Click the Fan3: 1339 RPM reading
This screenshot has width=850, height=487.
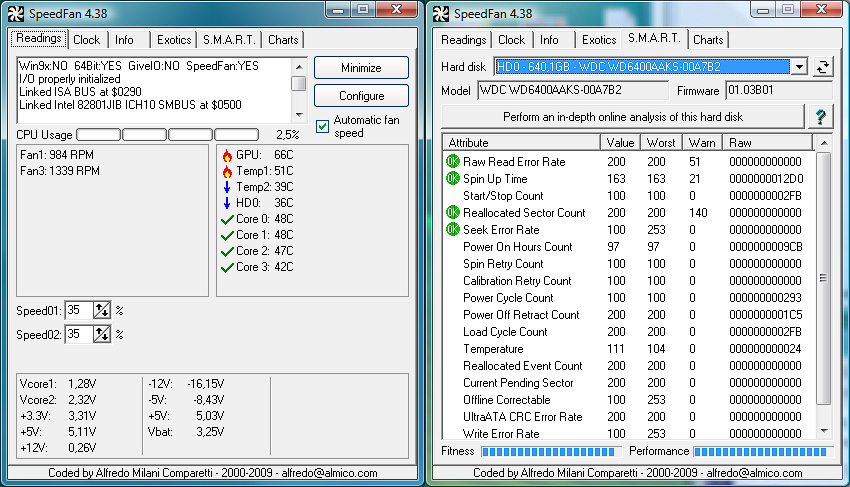(60, 171)
